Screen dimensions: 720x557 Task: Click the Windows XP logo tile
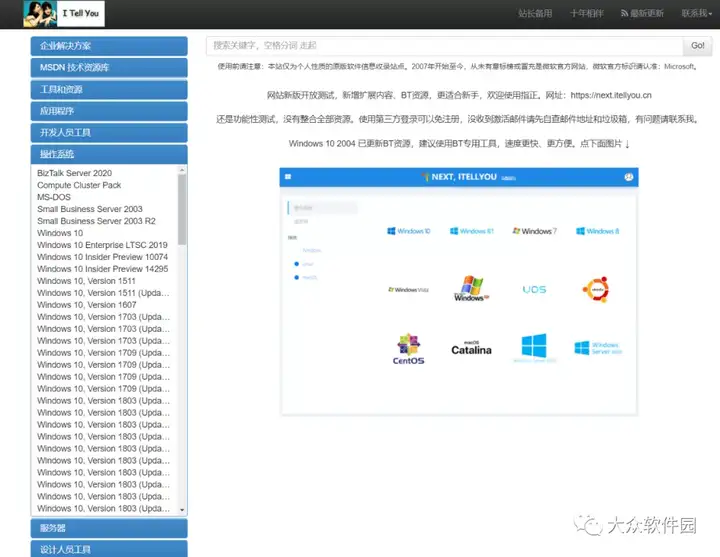pyautogui.click(x=472, y=289)
